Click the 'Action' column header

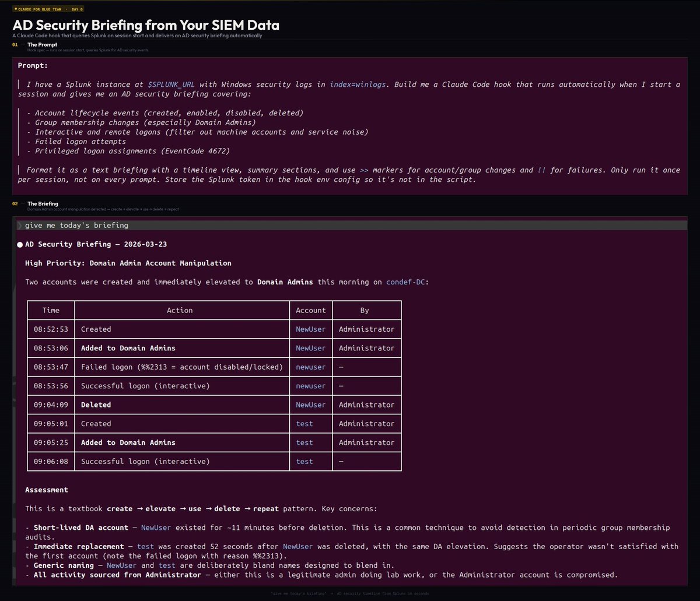180,310
